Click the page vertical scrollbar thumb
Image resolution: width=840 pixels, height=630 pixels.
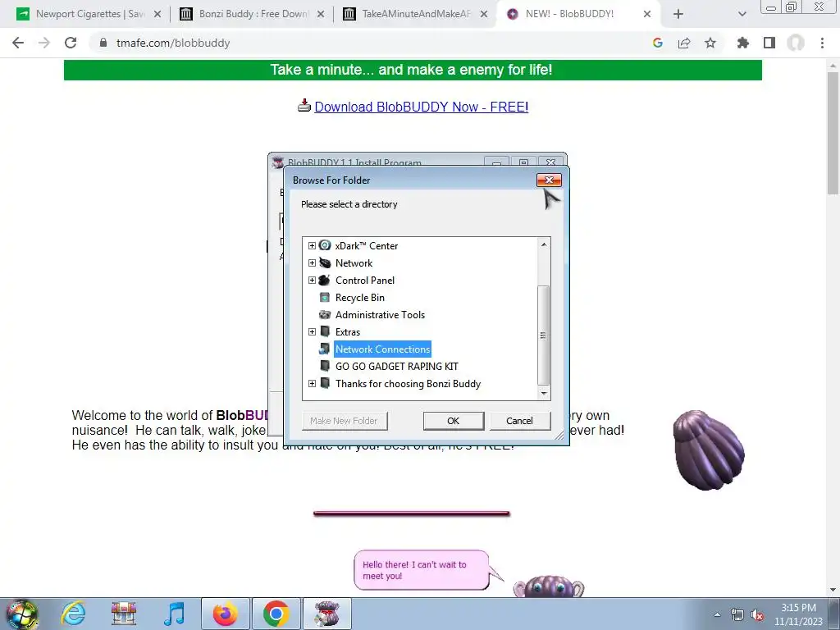833,133
